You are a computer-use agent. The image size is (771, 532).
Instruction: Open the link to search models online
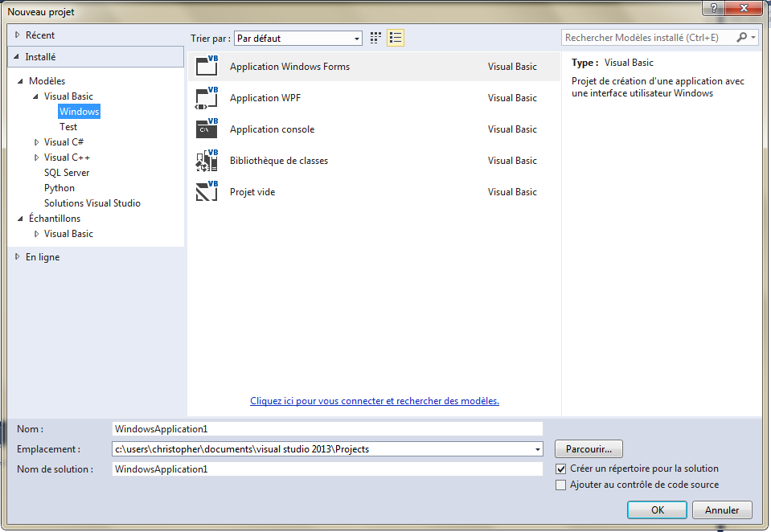point(374,401)
